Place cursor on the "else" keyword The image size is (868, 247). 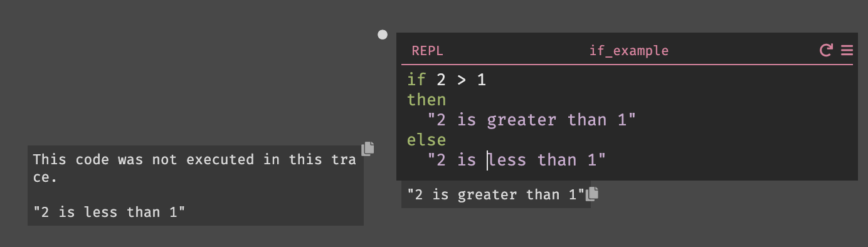coord(426,140)
